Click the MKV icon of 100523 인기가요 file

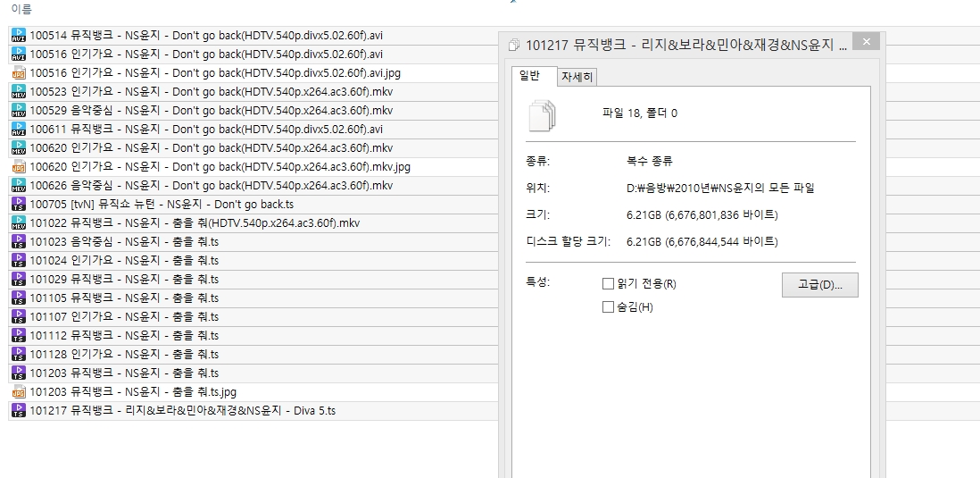click(x=19, y=92)
